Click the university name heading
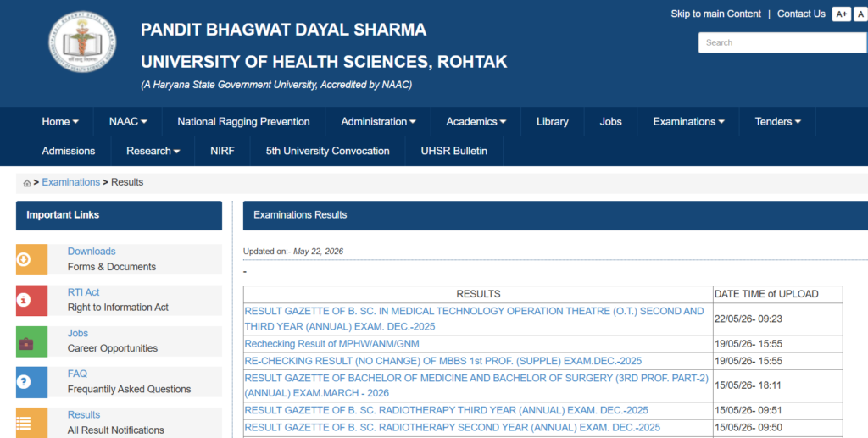The height and width of the screenshot is (438, 868). point(324,46)
